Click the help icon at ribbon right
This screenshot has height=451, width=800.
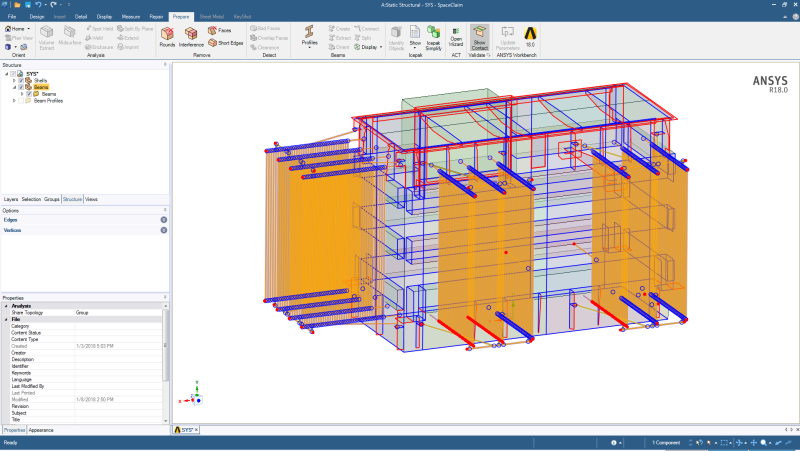795,17
